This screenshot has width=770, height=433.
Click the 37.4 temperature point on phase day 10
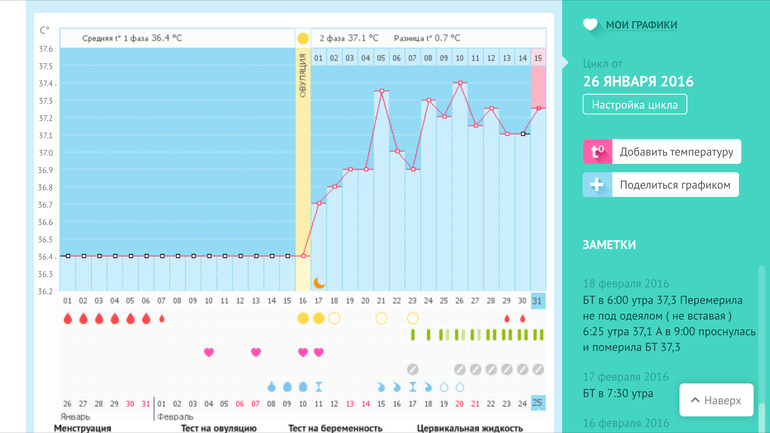460,83
